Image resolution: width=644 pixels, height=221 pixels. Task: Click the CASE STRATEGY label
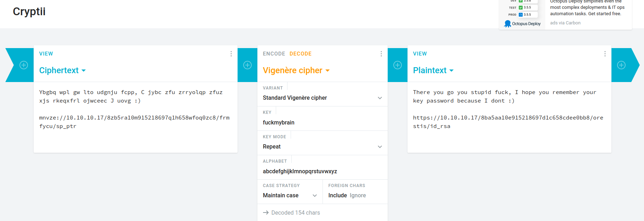[x=281, y=186]
